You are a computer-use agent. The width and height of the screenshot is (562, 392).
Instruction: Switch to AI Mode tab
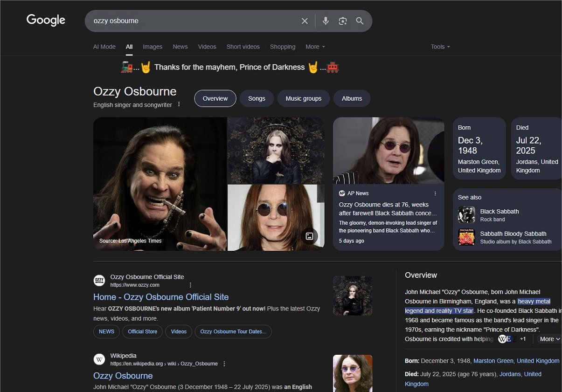[104, 47]
